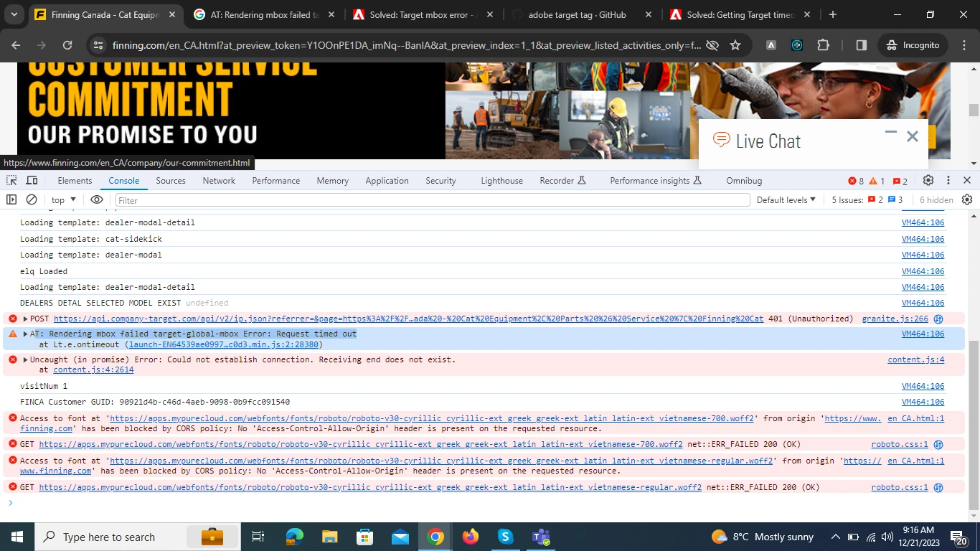980x551 pixels.
Task: Click the api.company-target.com POST URL
Action: (408, 319)
